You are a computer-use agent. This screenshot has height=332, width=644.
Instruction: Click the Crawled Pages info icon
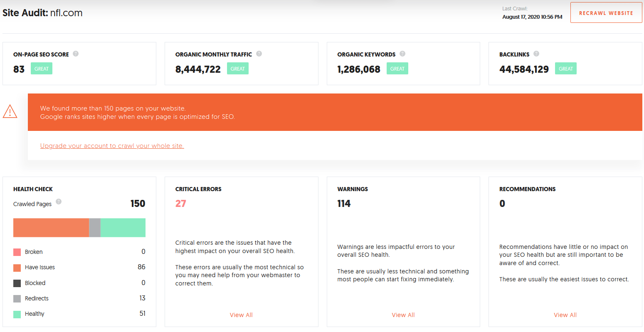click(x=59, y=202)
